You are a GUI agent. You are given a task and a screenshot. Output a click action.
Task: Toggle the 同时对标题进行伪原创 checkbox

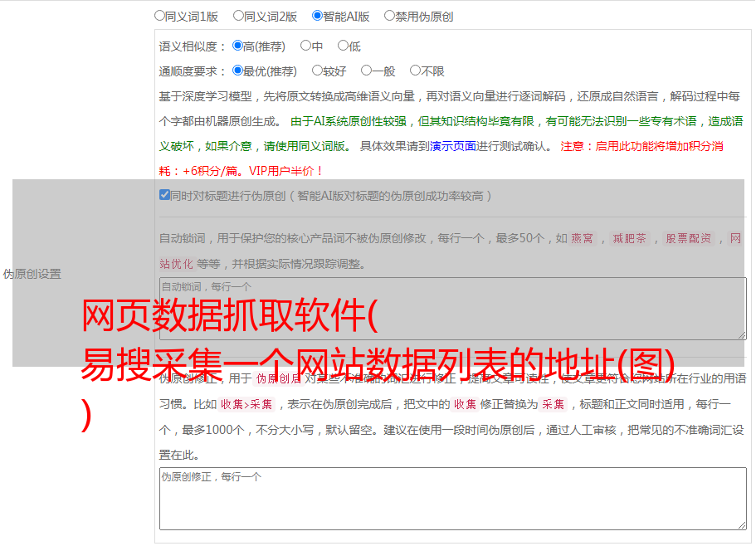(164, 195)
